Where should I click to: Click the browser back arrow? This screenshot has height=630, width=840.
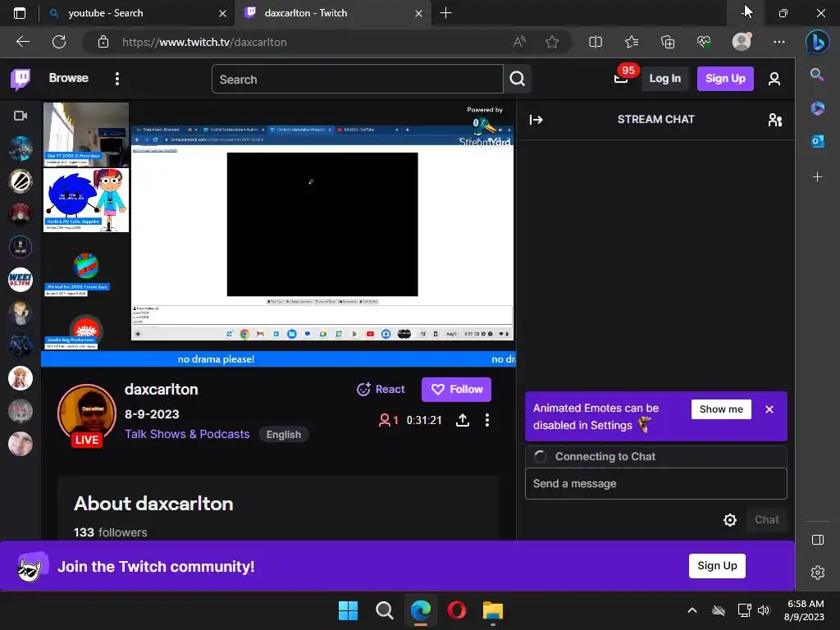(x=23, y=42)
